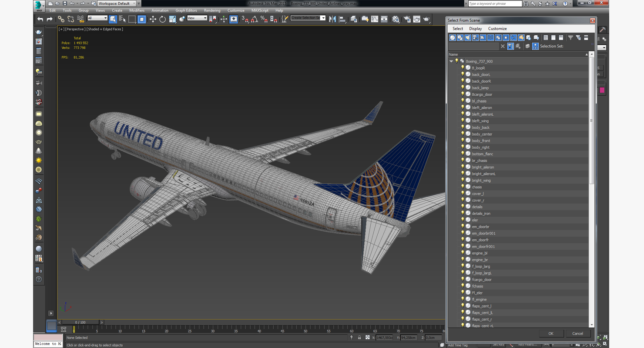Activate the Select and Scale tool
This screenshot has height=348, width=644.
[172, 19]
